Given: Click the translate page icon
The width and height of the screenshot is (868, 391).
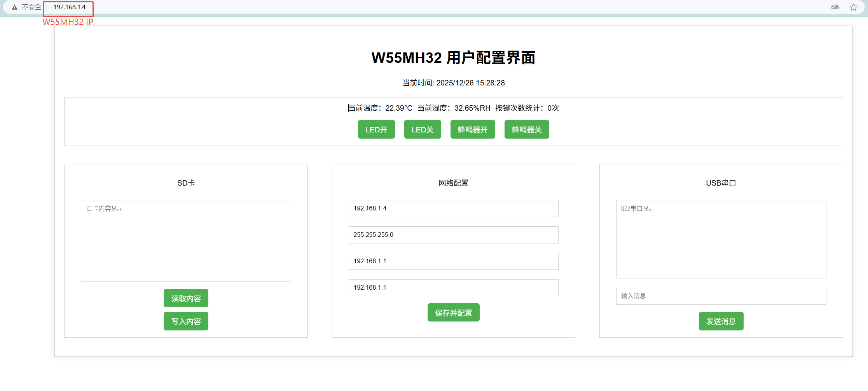Looking at the screenshot, I should (x=835, y=7).
